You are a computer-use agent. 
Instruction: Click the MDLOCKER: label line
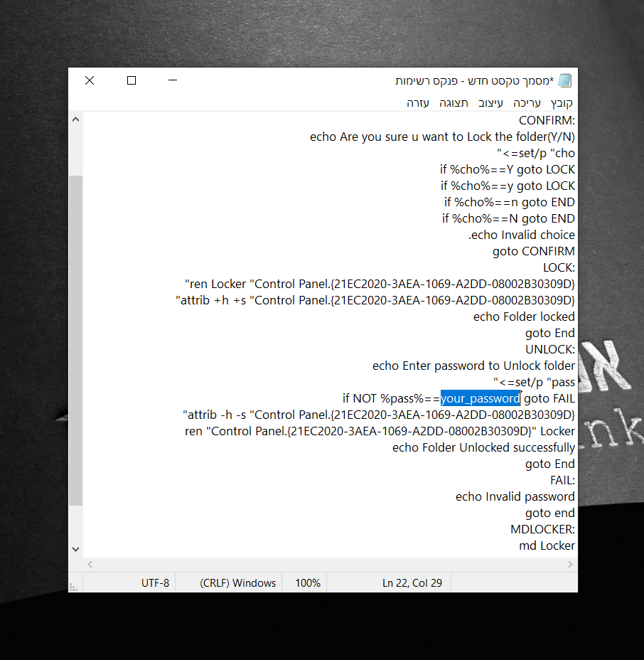pyautogui.click(x=542, y=530)
